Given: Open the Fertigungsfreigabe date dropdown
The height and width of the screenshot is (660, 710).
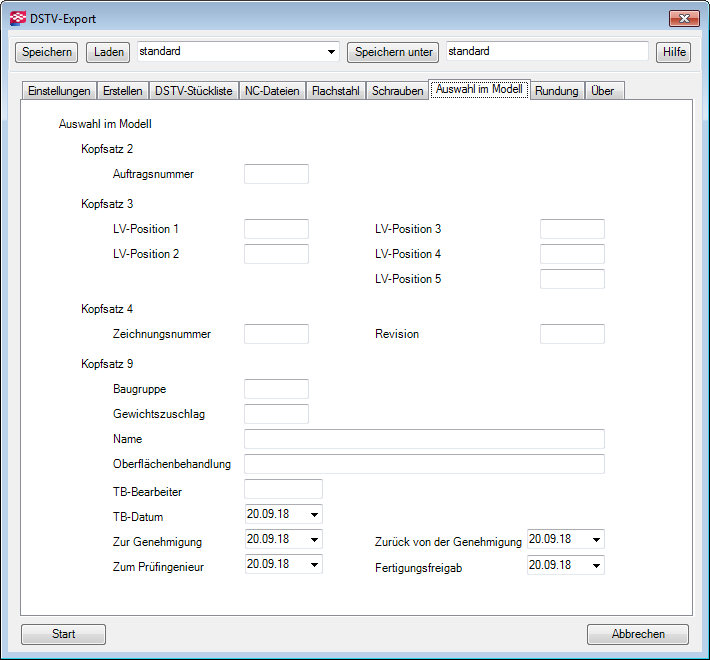Looking at the screenshot, I should pyautogui.click(x=596, y=566).
